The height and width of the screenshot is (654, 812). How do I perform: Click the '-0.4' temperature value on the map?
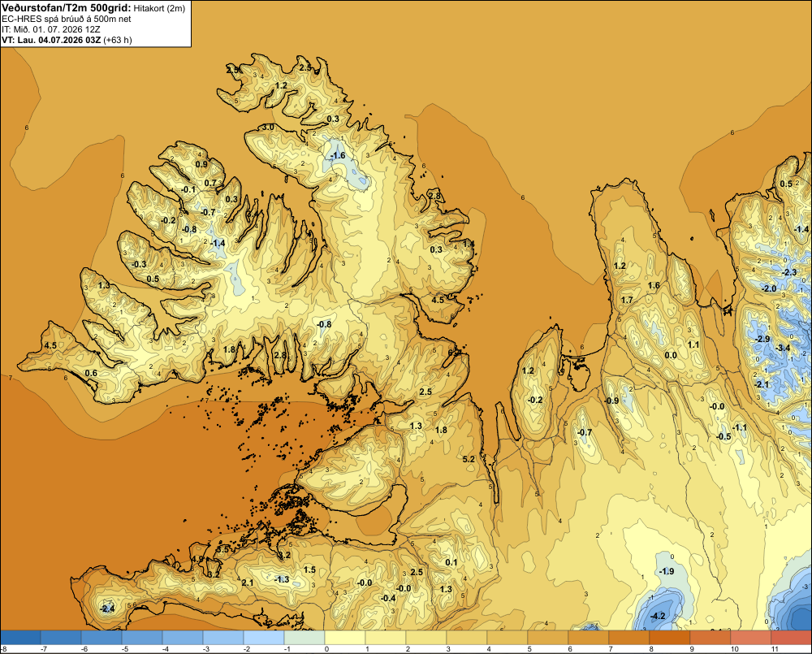pos(388,598)
